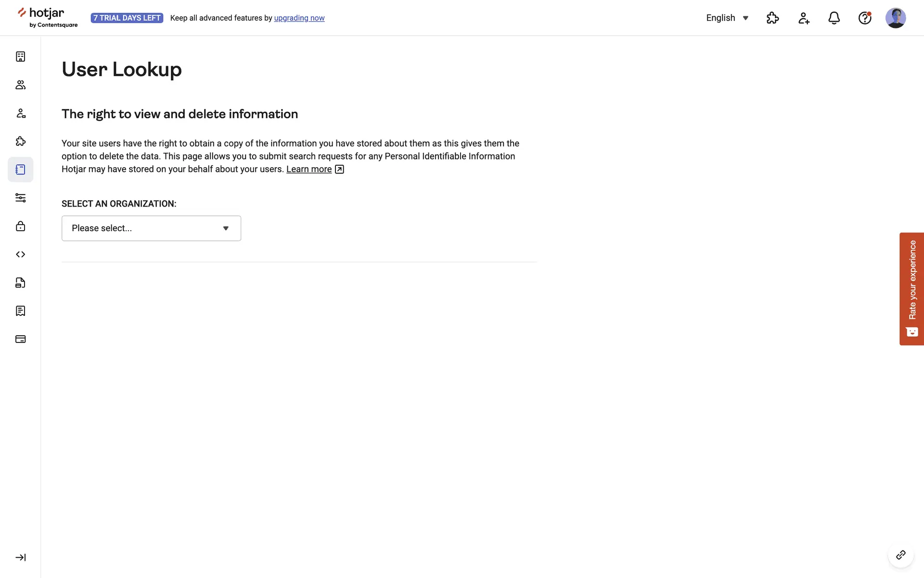
Task: Open the Select an Organization dropdown
Action: [151, 228]
